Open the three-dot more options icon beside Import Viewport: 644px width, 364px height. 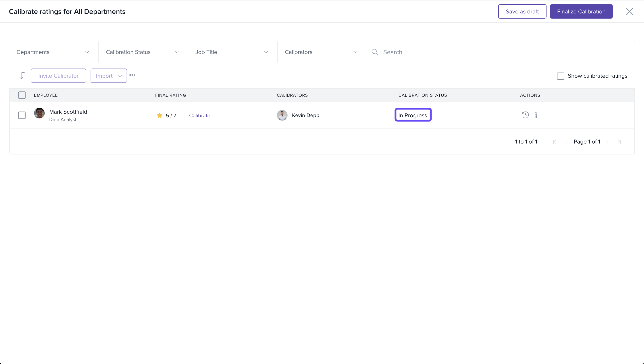tap(132, 75)
